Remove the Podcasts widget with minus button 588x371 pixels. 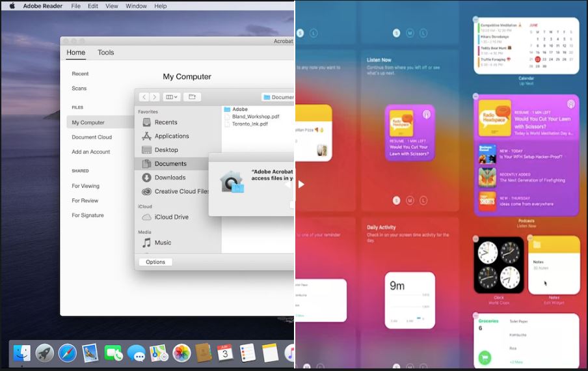475,96
